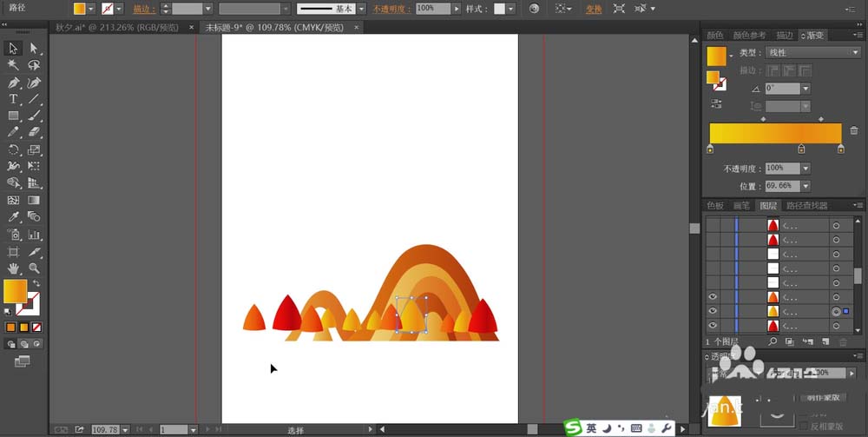Viewport: 868px width, 437px height.
Task: Select the Lasso tool
Action: (34, 65)
